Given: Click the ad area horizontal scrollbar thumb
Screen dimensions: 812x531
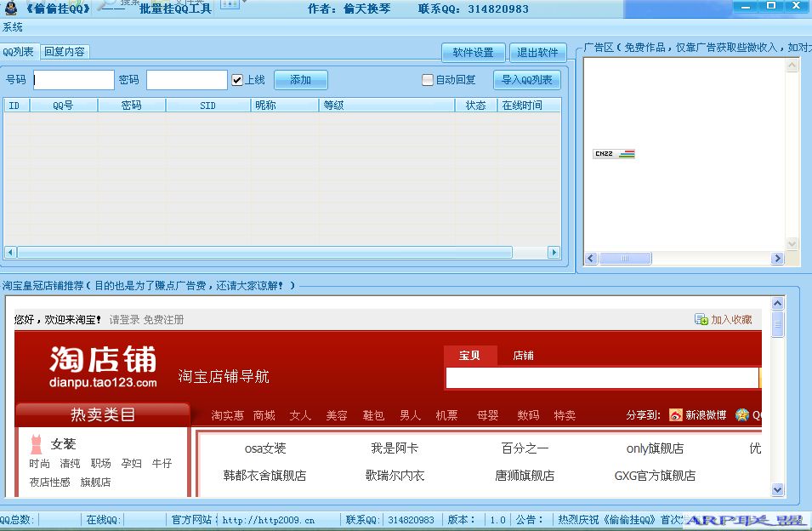Looking at the screenshot, I should point(625,258).
